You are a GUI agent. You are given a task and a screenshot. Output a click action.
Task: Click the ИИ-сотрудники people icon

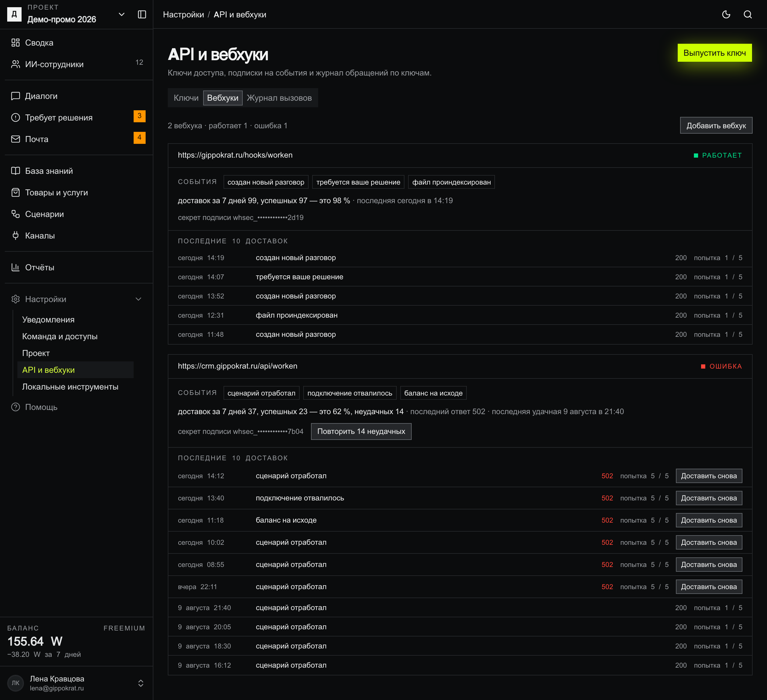coord(16,64)
